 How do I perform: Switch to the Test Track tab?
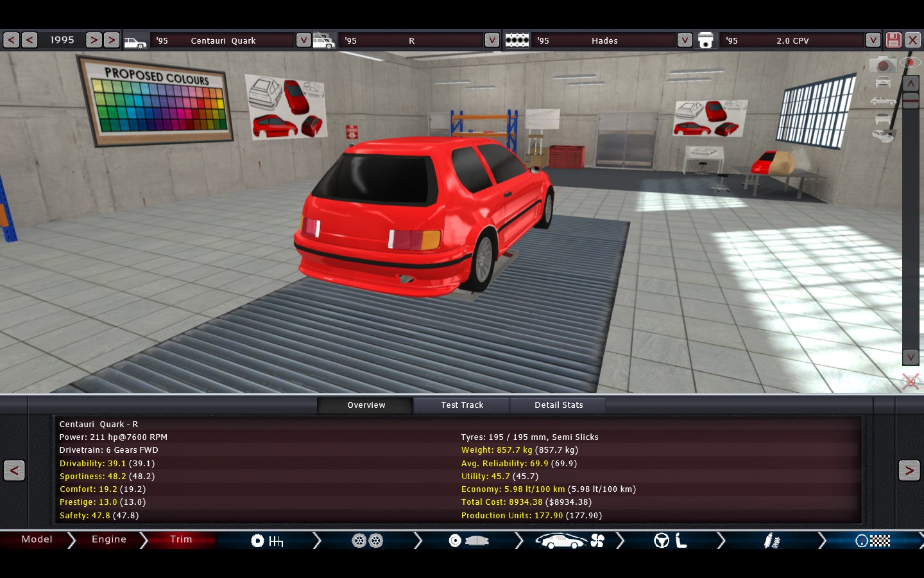[x=462, y=405]
